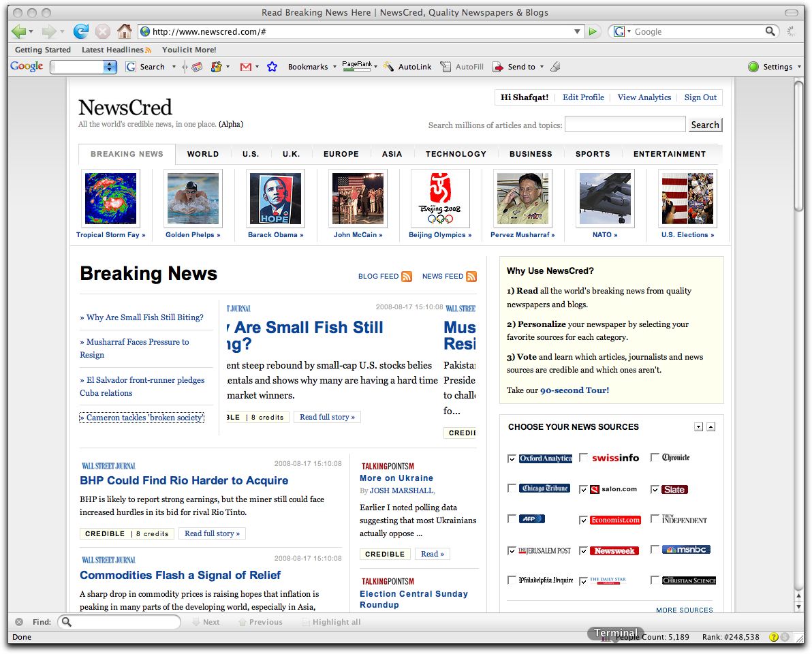
Task: Click the Send to icon
Action: (498, 67)
